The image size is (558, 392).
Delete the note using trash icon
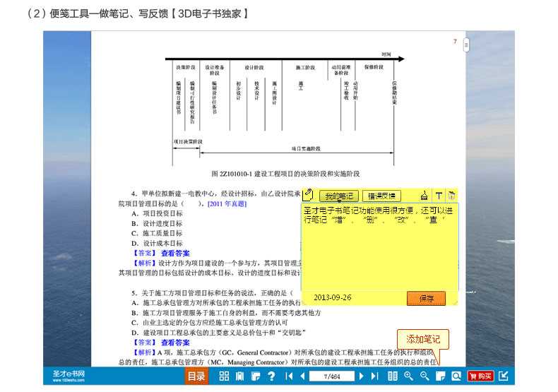click(x=451, y=196)
